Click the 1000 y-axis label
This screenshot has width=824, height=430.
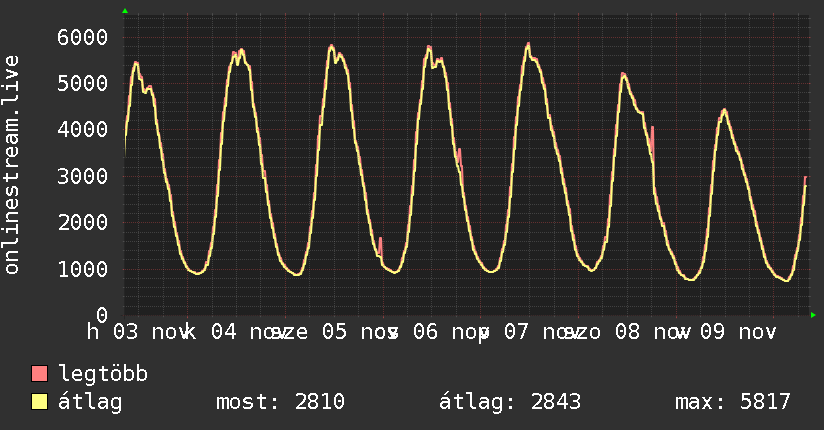click(x=83, y=269)
